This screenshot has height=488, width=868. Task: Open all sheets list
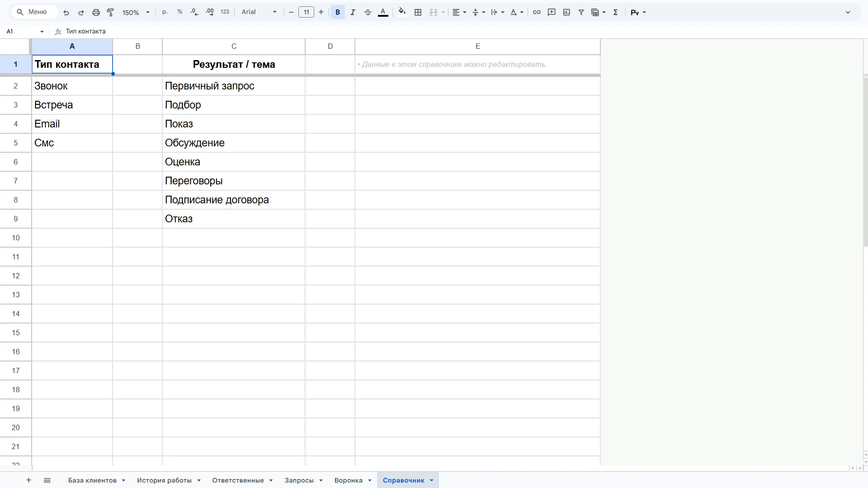tap(47, 480)
